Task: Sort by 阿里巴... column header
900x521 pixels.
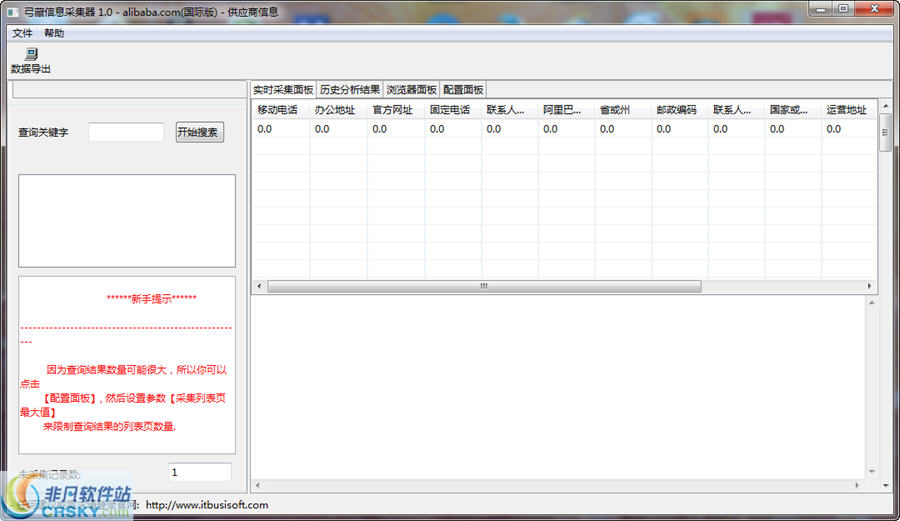Action: (x=567, y=110)
